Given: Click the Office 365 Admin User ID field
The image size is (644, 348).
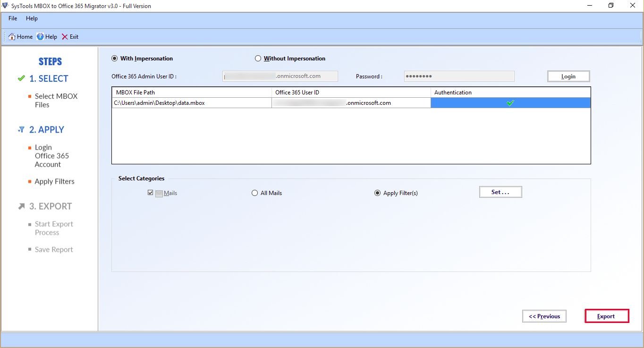Looking at the screenshot, I should coord(280,76).
